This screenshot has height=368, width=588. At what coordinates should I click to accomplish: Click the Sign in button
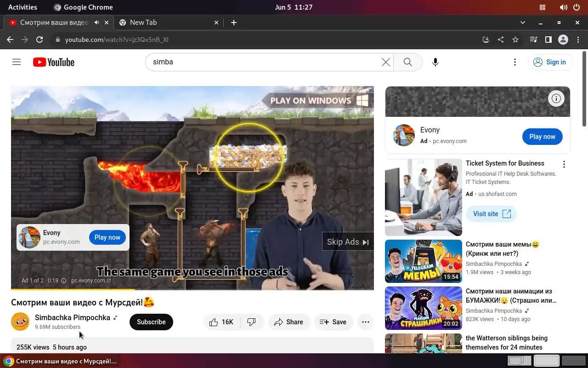[x=550, y=62]
